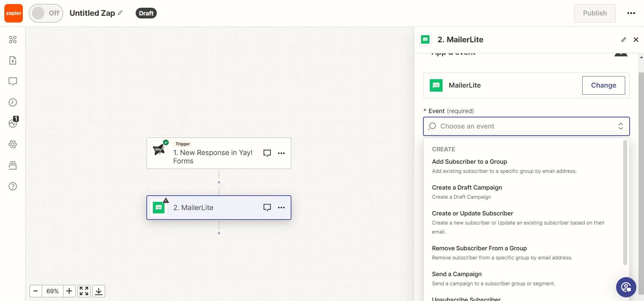This screenshot has height=301, width=644.
Task: Open the trigger step's three-dot menu
Action: [281, 153]
